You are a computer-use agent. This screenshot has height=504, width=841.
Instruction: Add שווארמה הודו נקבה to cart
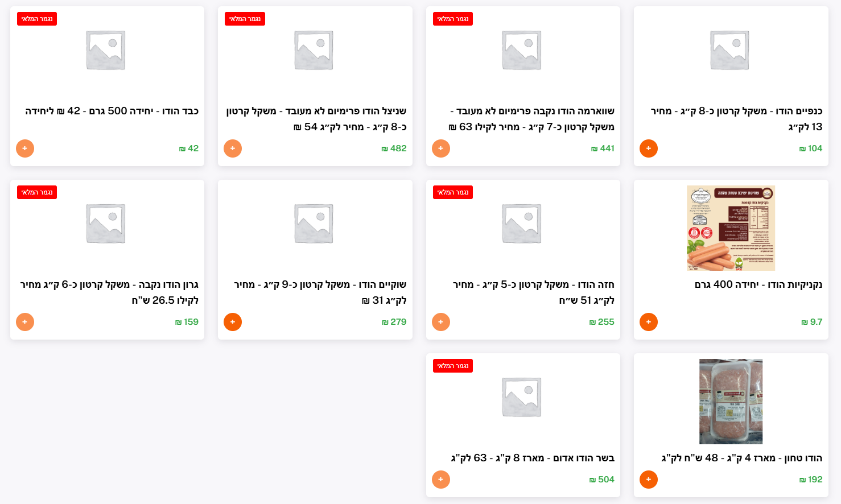pos(441,148)
